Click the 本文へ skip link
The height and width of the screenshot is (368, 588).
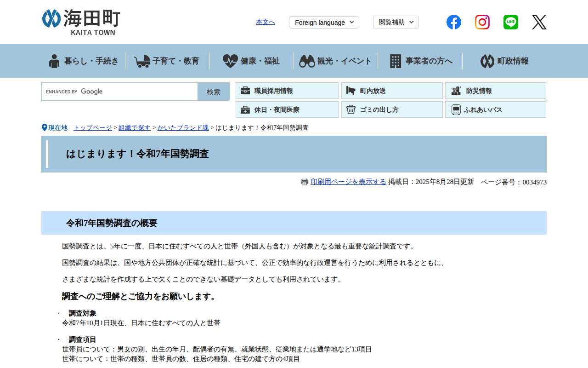click(x=265, y=21)
